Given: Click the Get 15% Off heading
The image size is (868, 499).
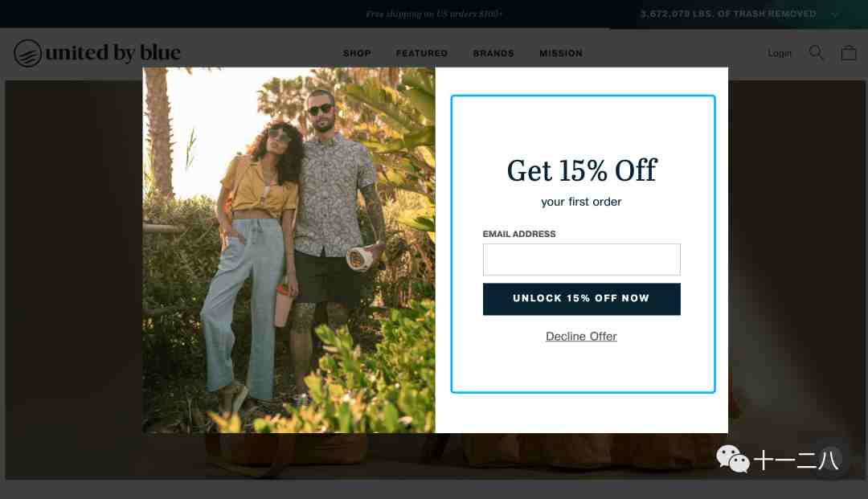Looking at the screenshot, I should click(581, 170).
